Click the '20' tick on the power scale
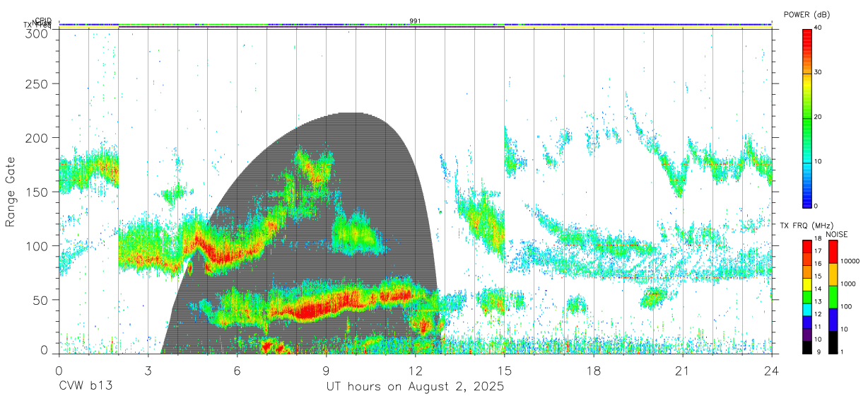 (x=819, y=117)
